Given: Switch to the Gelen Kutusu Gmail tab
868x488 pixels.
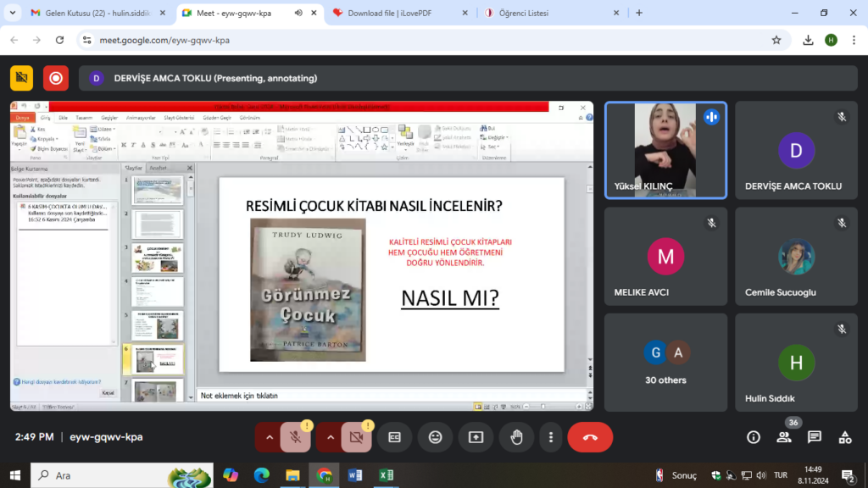Looking at the screenshot, I should (x=85, y=14).
